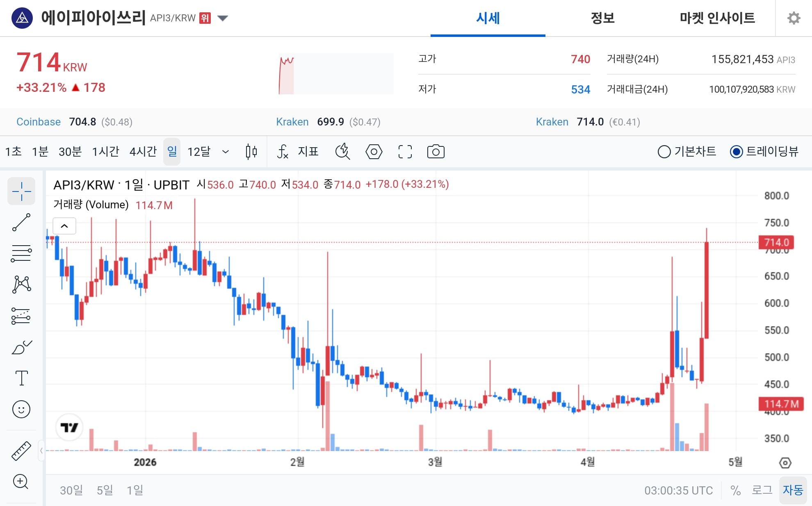
Task: Select the trend line drawing tool
Action: pyautogui.click(x=21, y=221)
